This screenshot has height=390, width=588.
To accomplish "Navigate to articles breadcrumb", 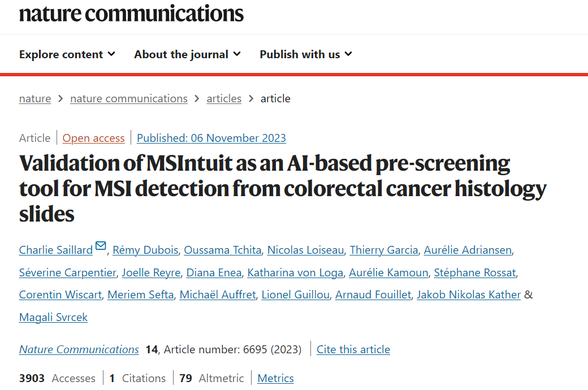I will (224, 98).
